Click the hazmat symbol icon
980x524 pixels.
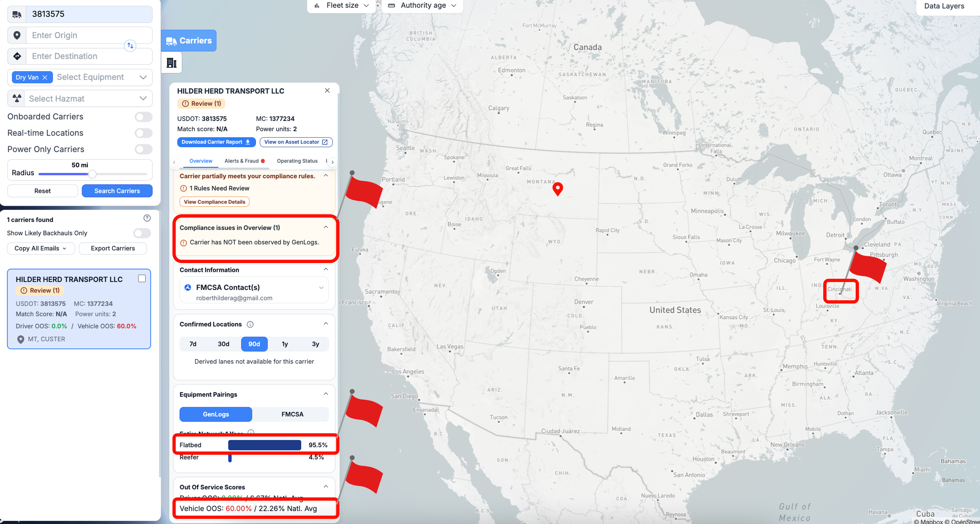click(x=16, y=98)
